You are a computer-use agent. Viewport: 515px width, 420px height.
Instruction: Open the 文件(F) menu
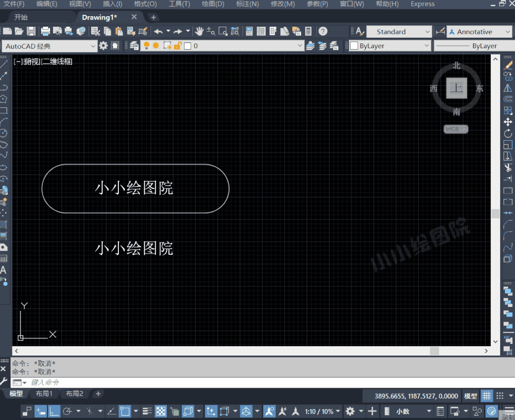13,4
